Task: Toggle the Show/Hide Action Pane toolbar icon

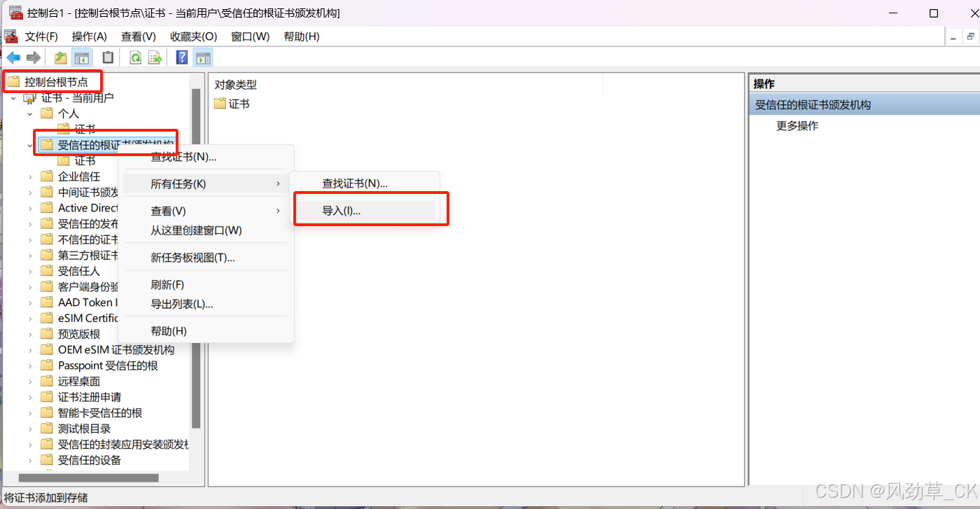Action: [203, 57]
